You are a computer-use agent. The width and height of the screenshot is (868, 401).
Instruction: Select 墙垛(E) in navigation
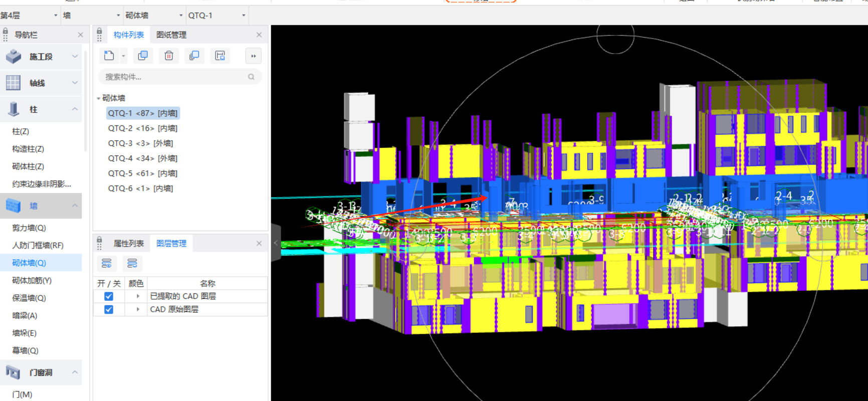24,333
